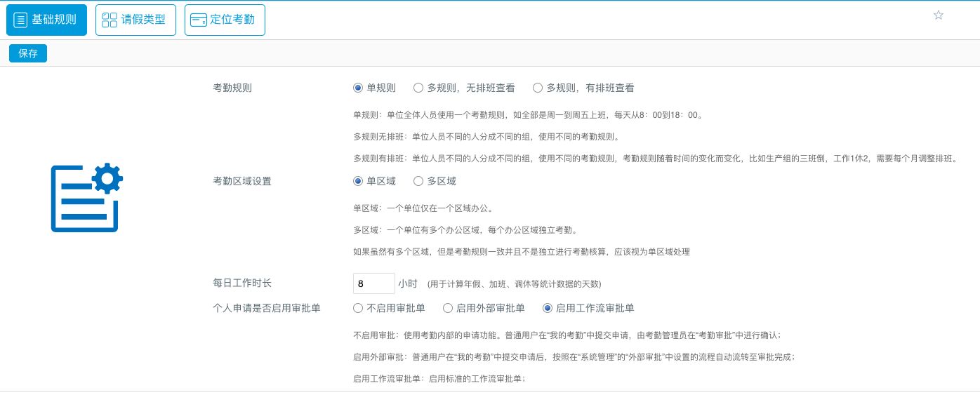Switch attendance area to 多区域
Screen dimensions: 980x395
point(418,181)
